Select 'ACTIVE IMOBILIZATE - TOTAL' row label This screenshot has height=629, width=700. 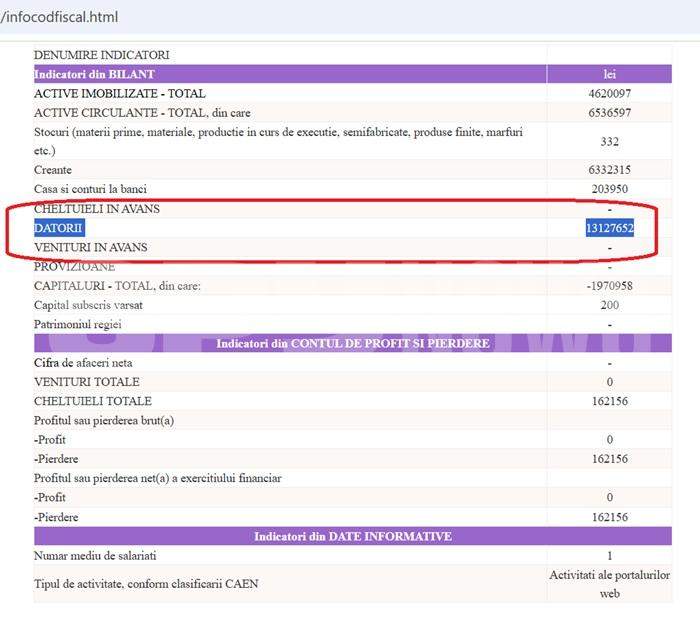coord(120,93)
